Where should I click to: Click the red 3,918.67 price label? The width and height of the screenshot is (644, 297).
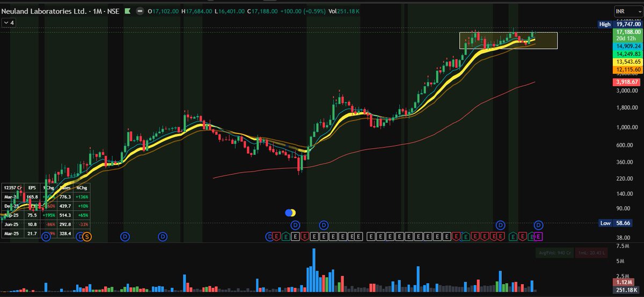pyautogui.click(x=627, y=82)
